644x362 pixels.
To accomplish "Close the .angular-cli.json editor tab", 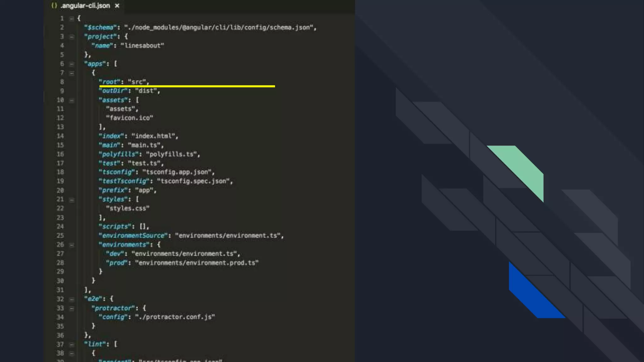I will tap(117, 6).
